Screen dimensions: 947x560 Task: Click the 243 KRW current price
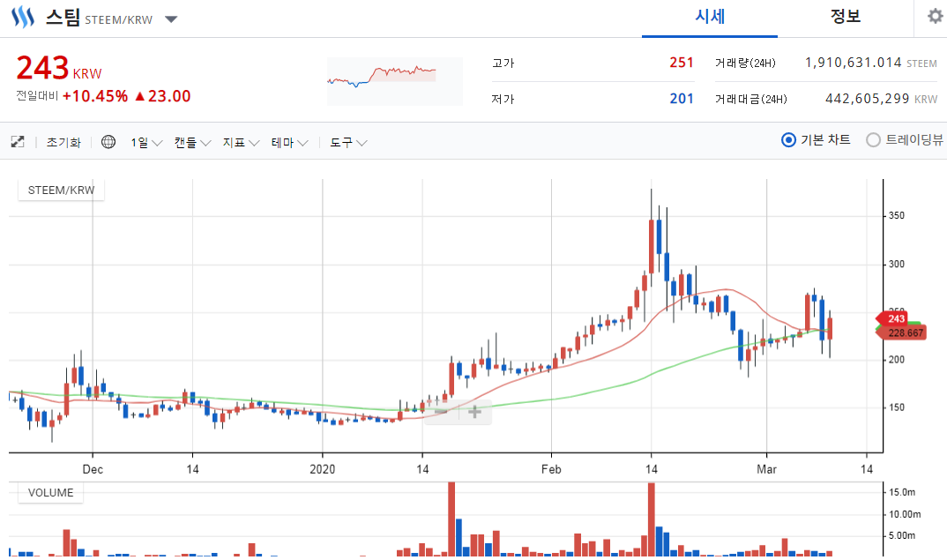click(58, 68)
